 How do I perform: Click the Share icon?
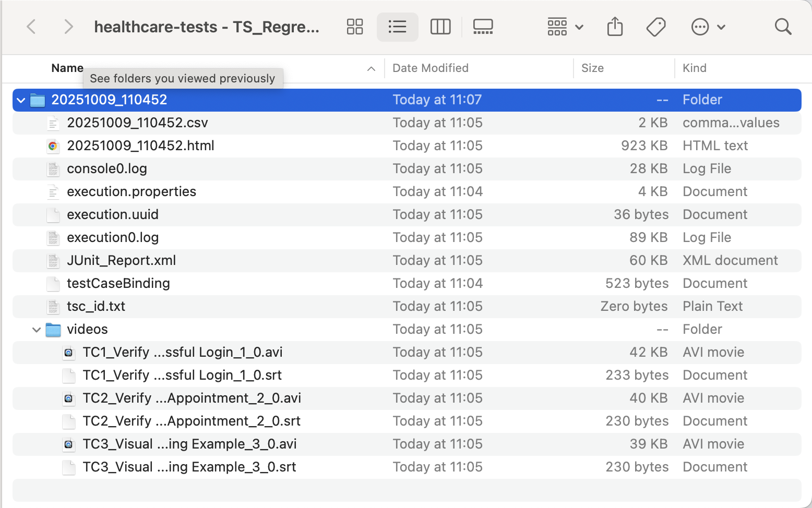[x=615, y=27]
